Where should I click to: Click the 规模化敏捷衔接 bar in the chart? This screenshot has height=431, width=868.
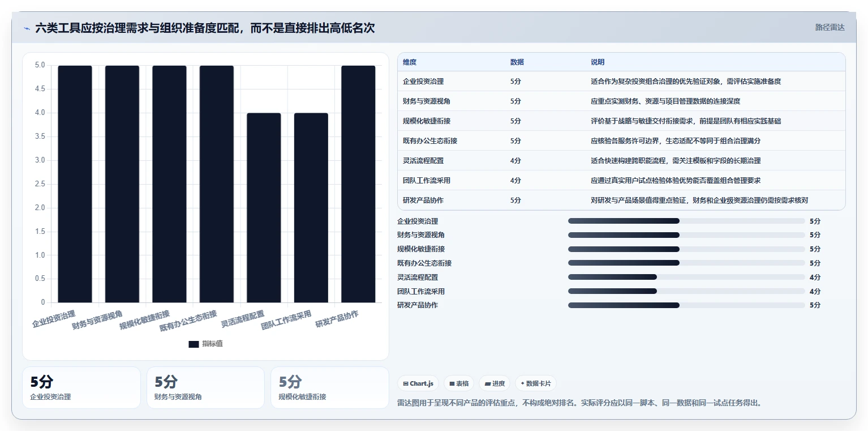169,184
